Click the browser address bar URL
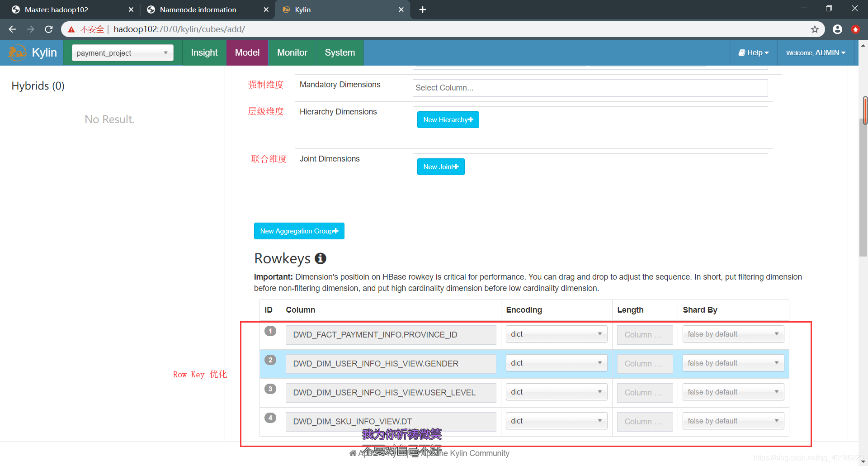The image size is (868, 466). [x=179, y=29]
